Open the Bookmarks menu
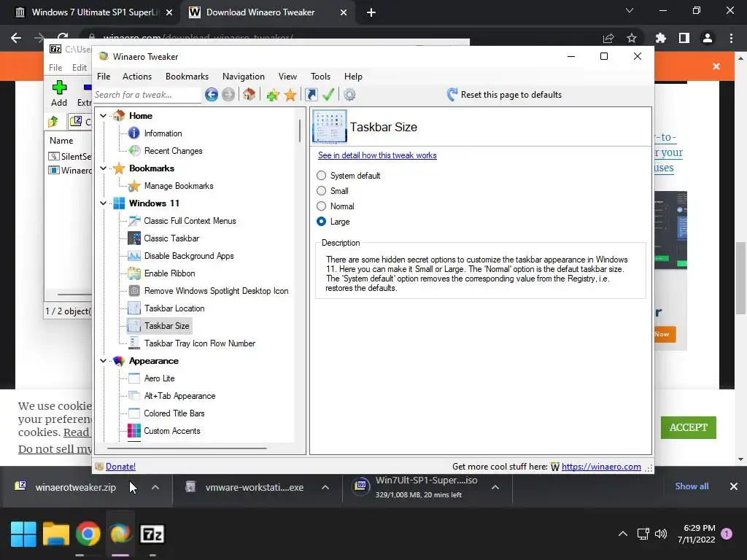Image resolution: width=747 pixels, height=560 pixels. (x=187, y=76)
